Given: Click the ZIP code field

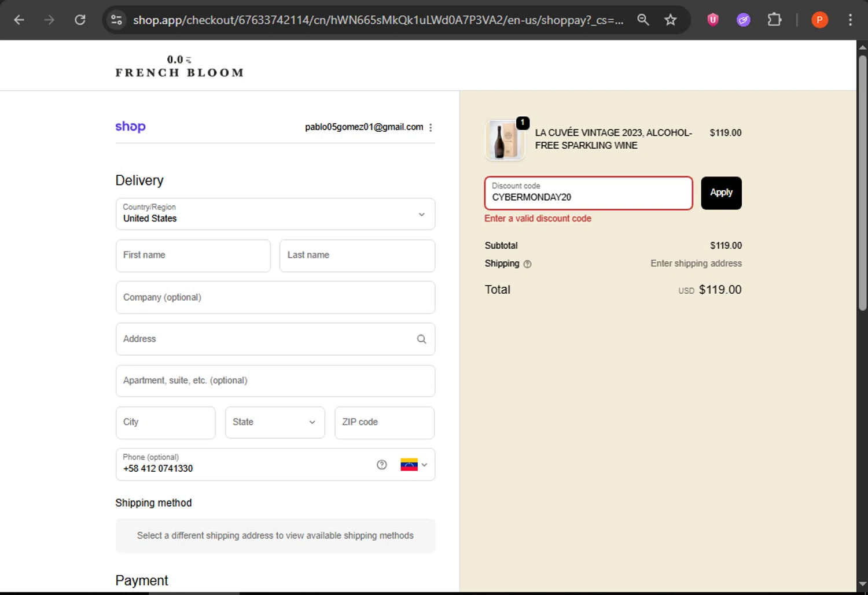Looking at the screenshot, I should [385, 423].
